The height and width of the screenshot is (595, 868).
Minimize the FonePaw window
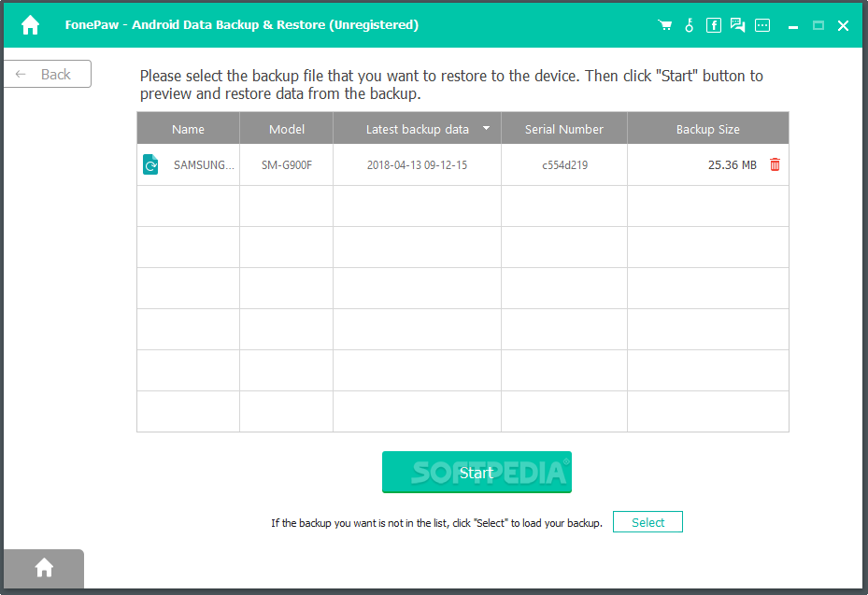tap(793, 25)
